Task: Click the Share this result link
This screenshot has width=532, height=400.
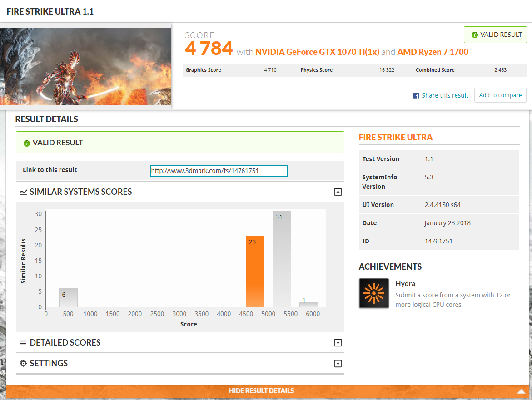Action: [x=445, y=95]
